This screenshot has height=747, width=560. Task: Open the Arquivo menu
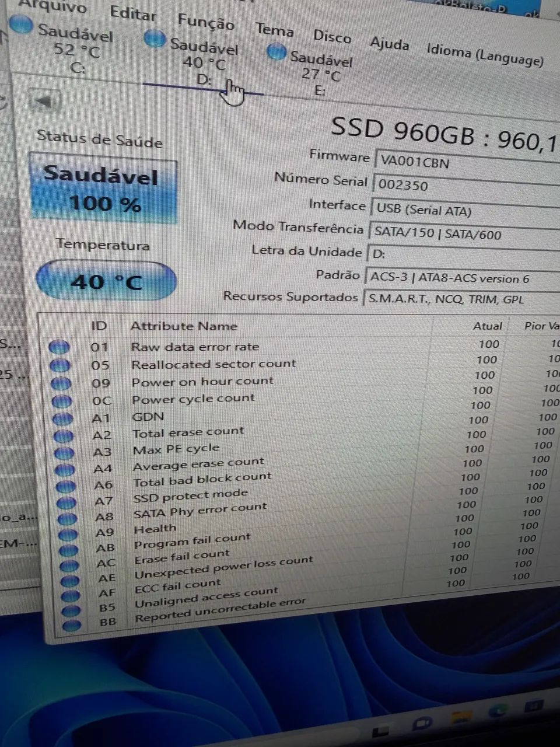53,7
